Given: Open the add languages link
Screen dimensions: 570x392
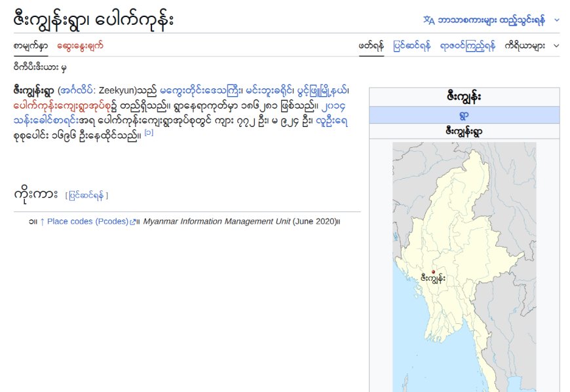Looking at the screenshot, I should (491, 20).
